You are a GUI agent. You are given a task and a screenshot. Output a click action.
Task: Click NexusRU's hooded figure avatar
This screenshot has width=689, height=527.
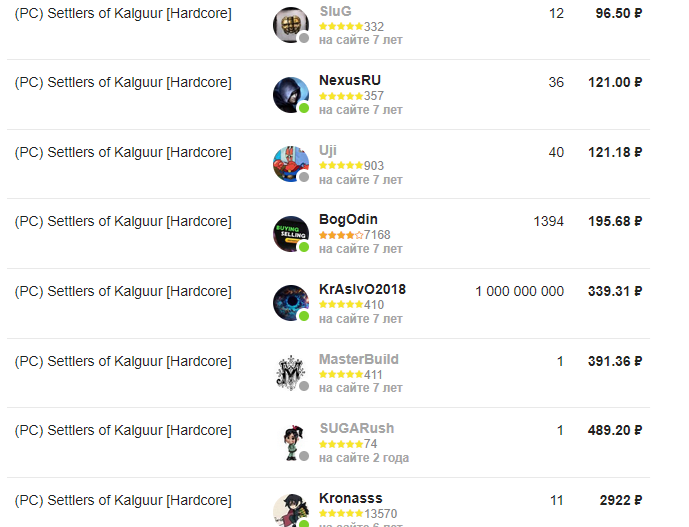pyautogui.click(x=290, y=95)
